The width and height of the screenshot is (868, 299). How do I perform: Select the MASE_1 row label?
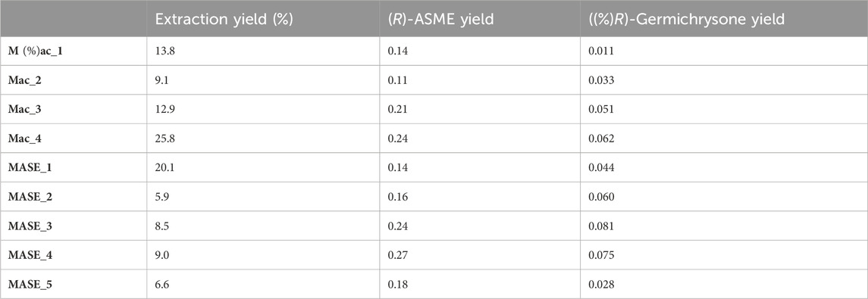pyautogui.click(x=30, y=167)
